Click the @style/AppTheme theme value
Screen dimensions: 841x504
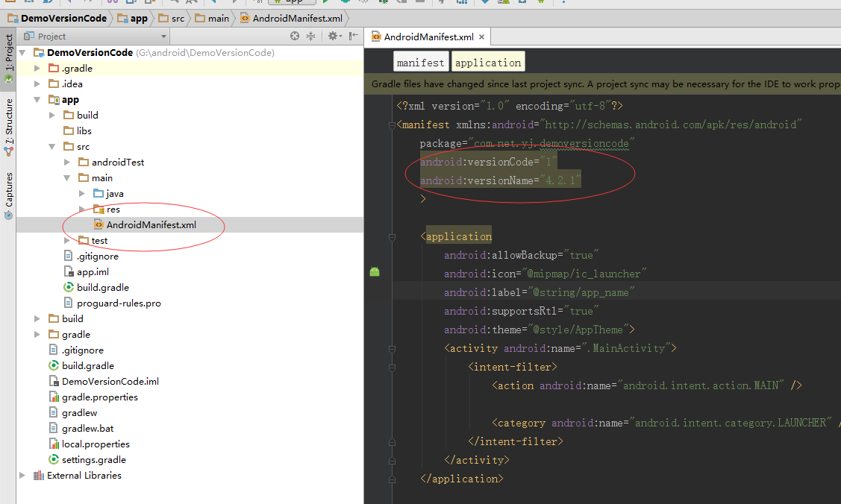tap(578, 330)
